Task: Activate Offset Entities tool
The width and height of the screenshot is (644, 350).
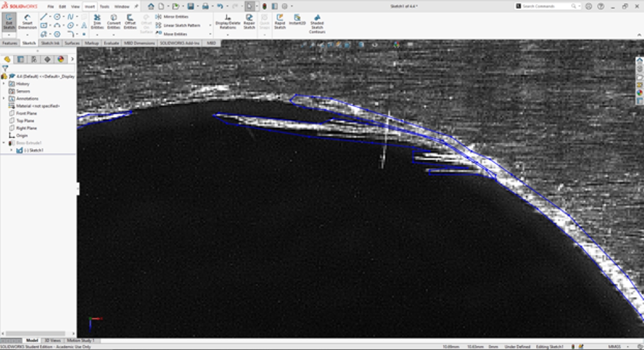Action: (x=130, y=22)
